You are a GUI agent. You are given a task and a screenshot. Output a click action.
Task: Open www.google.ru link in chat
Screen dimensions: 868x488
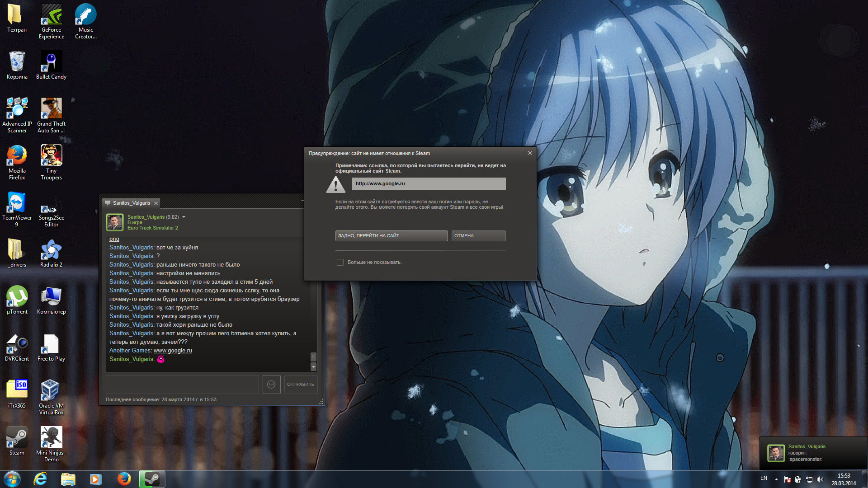[x=173, y=350]
